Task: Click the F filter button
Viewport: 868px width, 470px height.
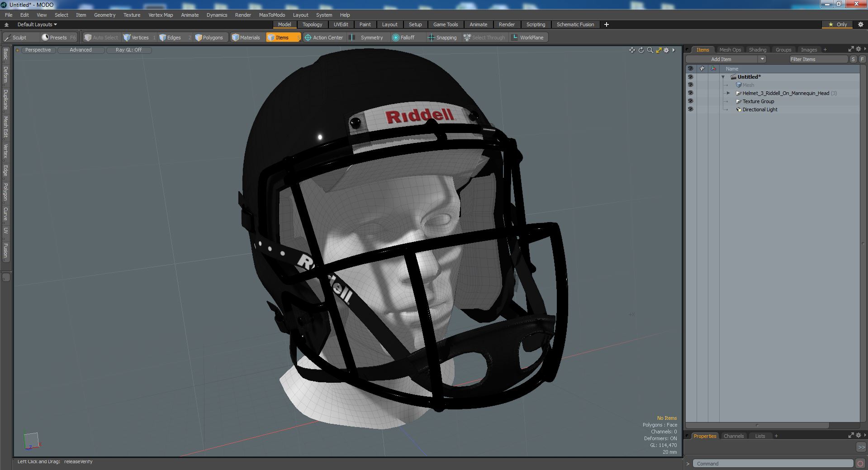Action: coord(862,59)
